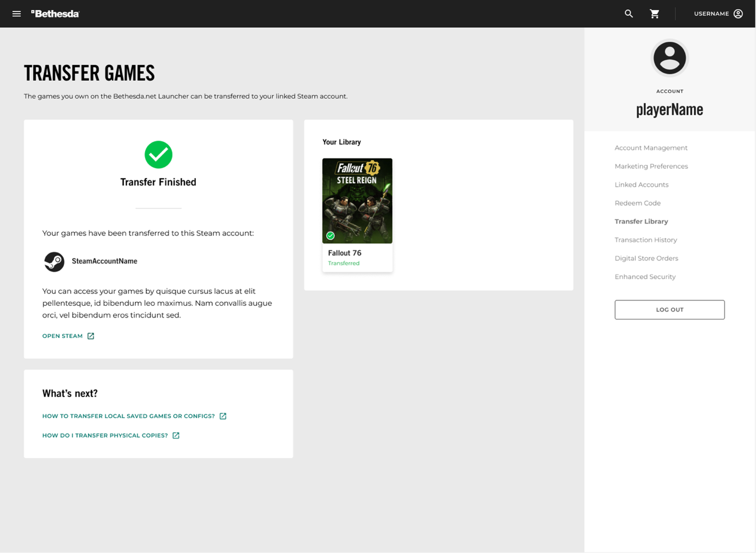Open Enhanced Security settings

tap(645, 277)
